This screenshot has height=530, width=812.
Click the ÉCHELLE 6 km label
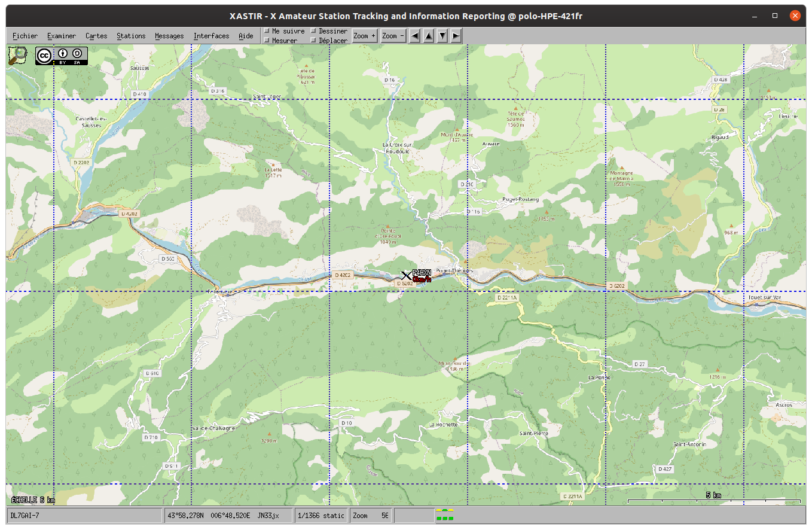point(33,499)
